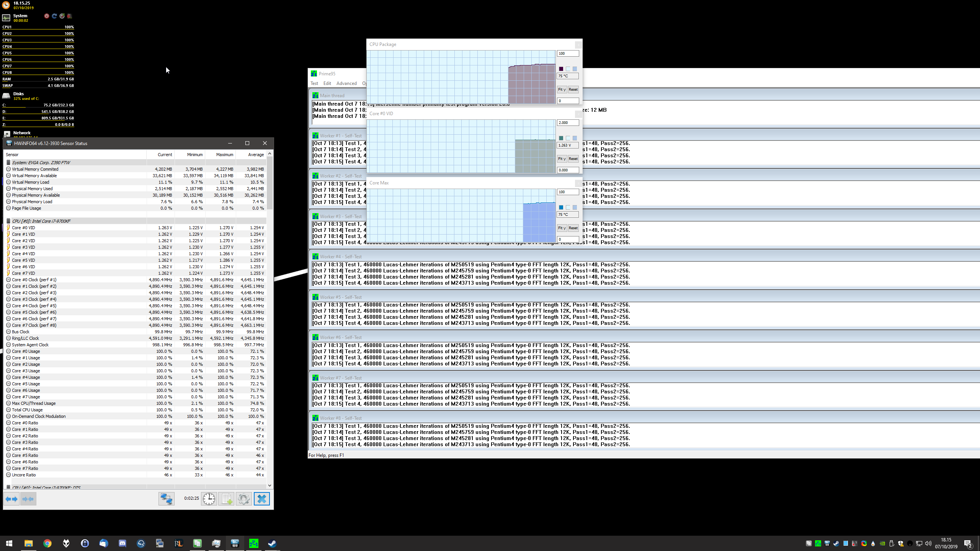Open Steam from the Windows taskbar
The image size is (980, 551).
[x=272, y=543]
